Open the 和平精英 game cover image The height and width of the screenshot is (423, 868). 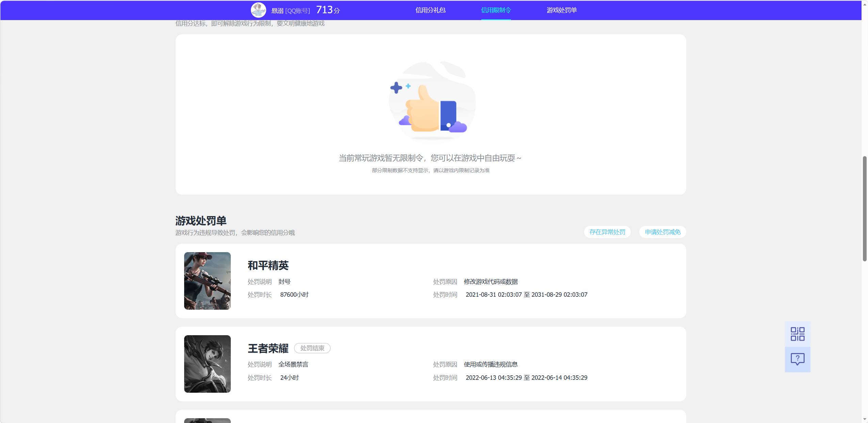click(x=207, y=281)
